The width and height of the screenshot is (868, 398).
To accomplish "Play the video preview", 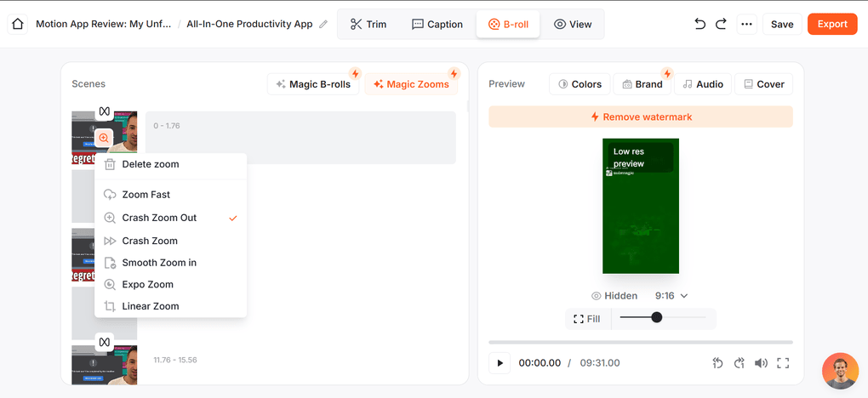I will pos(500,363).
